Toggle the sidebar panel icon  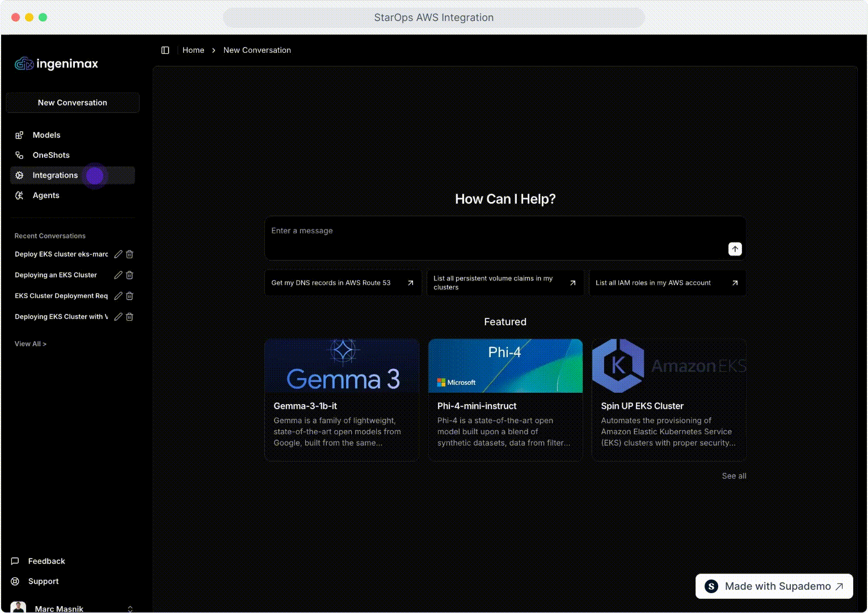165,50
